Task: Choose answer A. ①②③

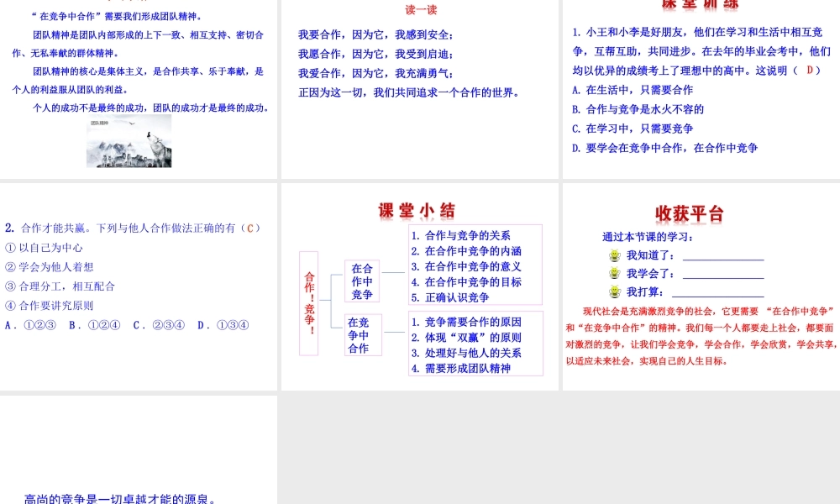Action: 30,325
